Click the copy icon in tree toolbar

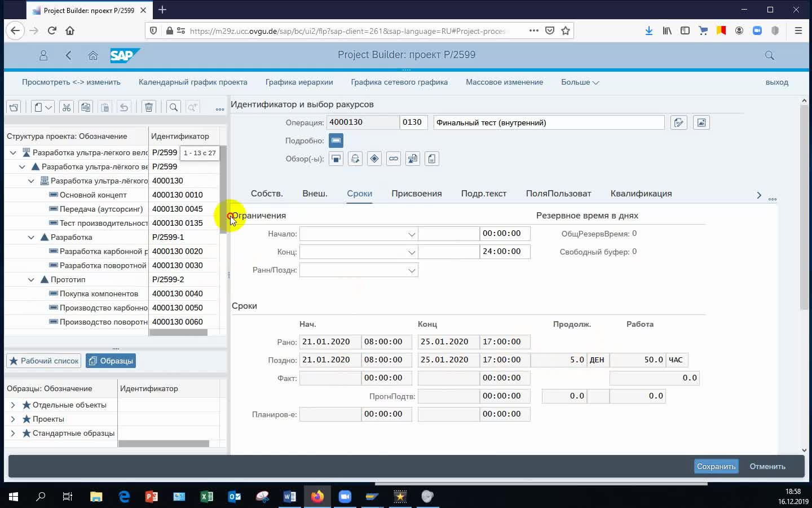86,107
